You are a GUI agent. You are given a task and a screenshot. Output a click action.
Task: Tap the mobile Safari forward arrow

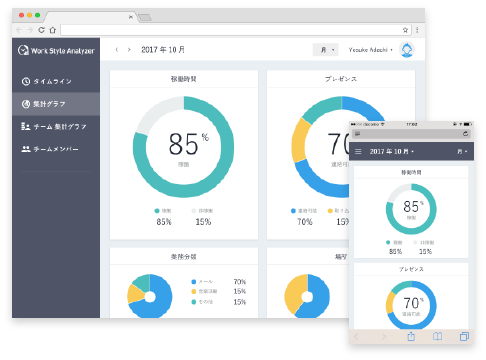[384, 336]
